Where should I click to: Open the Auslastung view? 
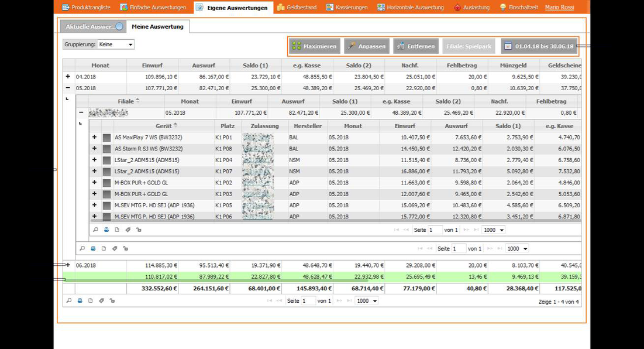(471, 8)
